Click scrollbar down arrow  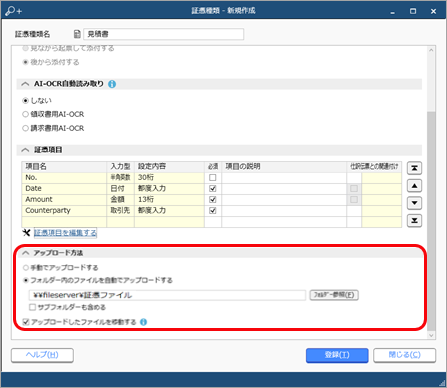(431, 335)
